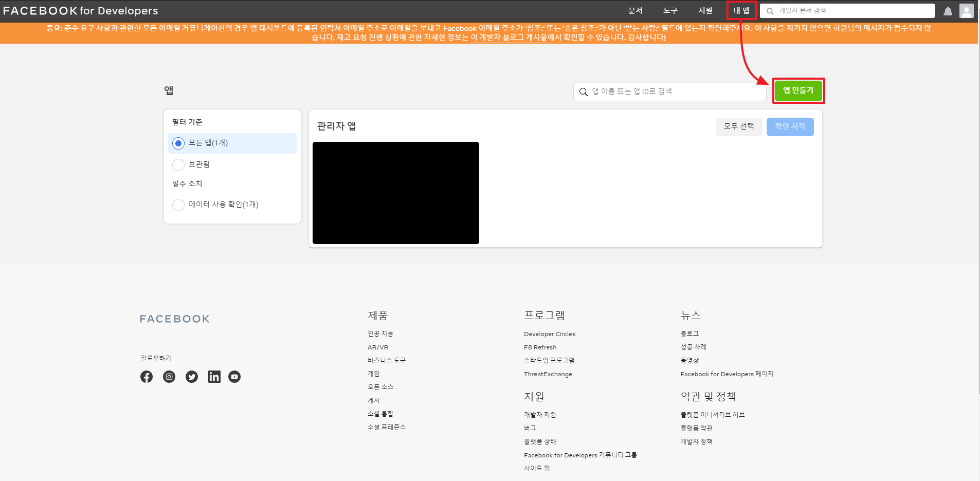Open the notifications bell icon
980x481 pixels.
click(x=948, y=11)
